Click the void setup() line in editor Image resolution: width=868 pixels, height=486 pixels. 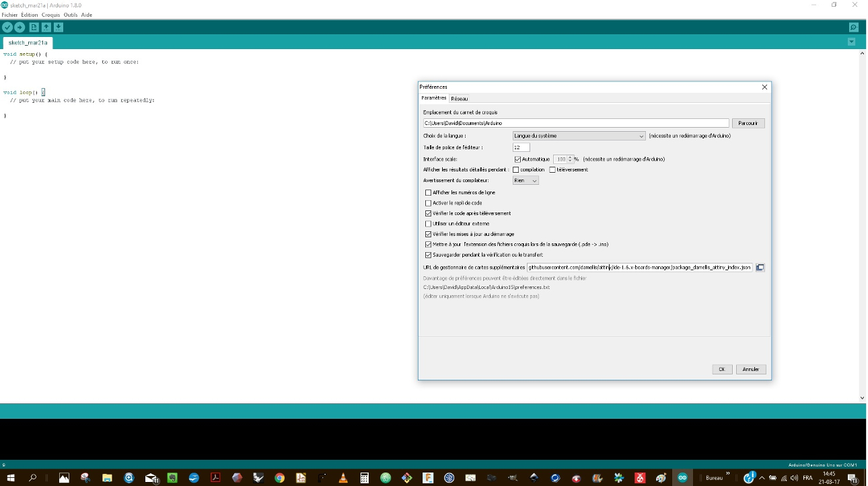tap(26, 54)
